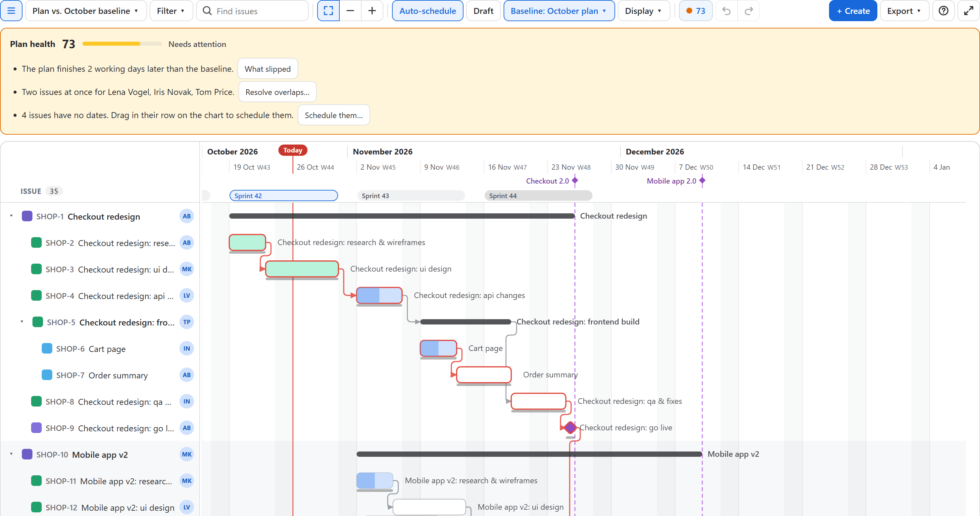Click the Resolve overlaps... button
This screenshot has height=516, width=980.
(x=277, y=92)
